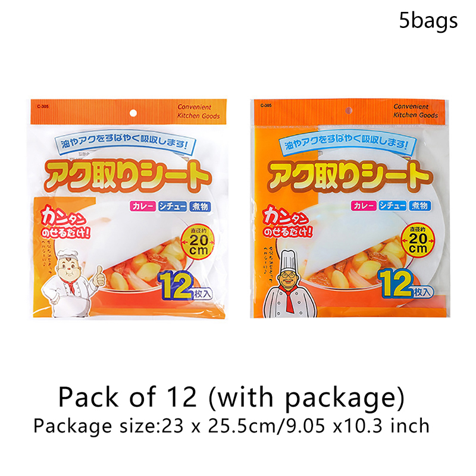Click the hang hole on left package
The height and width of the screenshot is (476, 476).
click(x=133, y=113)
